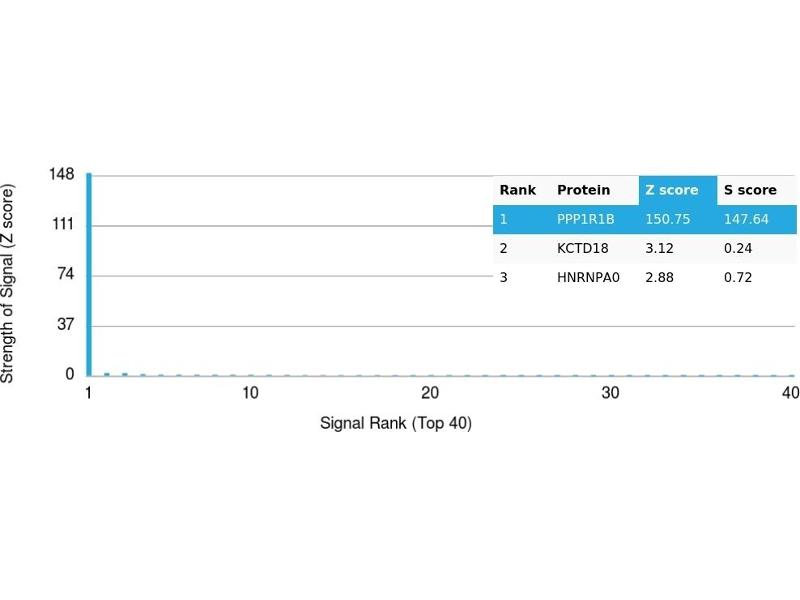This screenshot has width=800, height=600.
Task: Click the 148 label on the y-axis
Action: coord(61,175)
